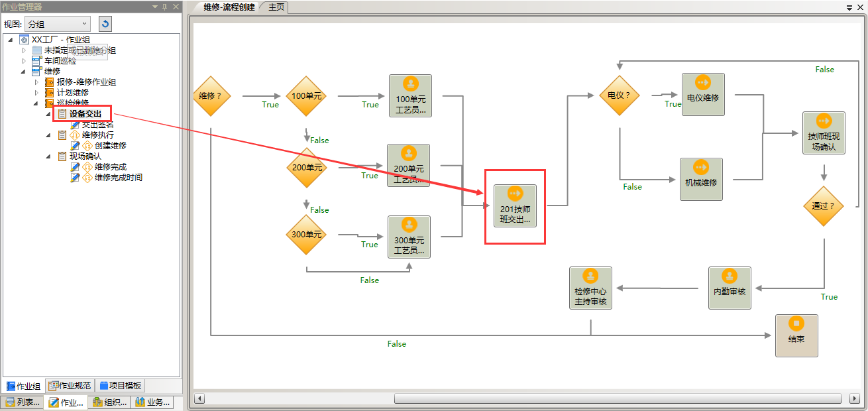Click the 电仪？ decision diamond

tap(619, 95)
